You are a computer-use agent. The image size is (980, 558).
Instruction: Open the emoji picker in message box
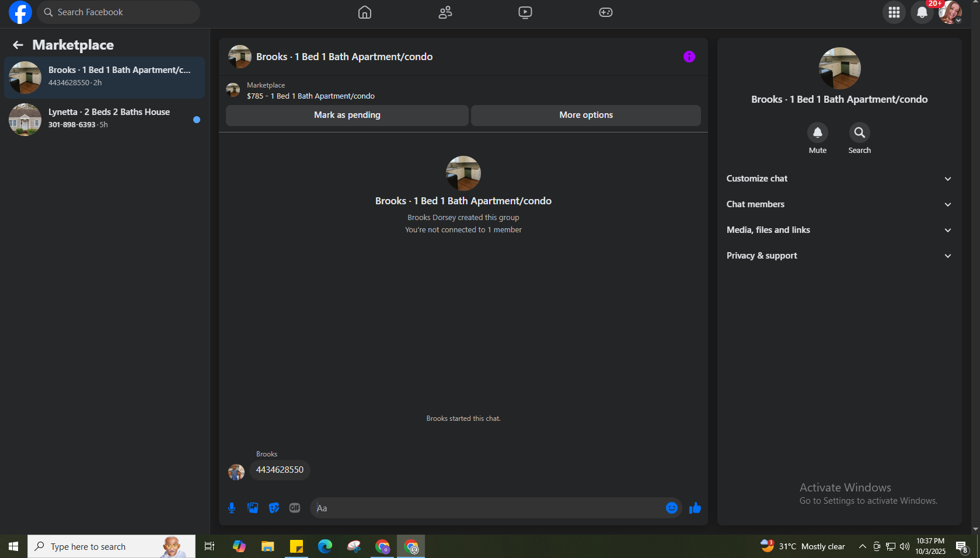tap(672, 508)
